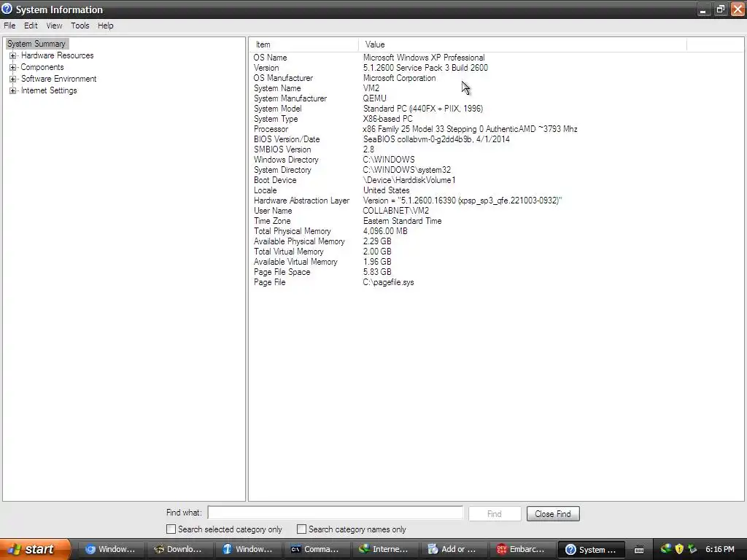Click the yellow security shield tray icon
The height and width of the screenshot is (560, 747).
679,549
